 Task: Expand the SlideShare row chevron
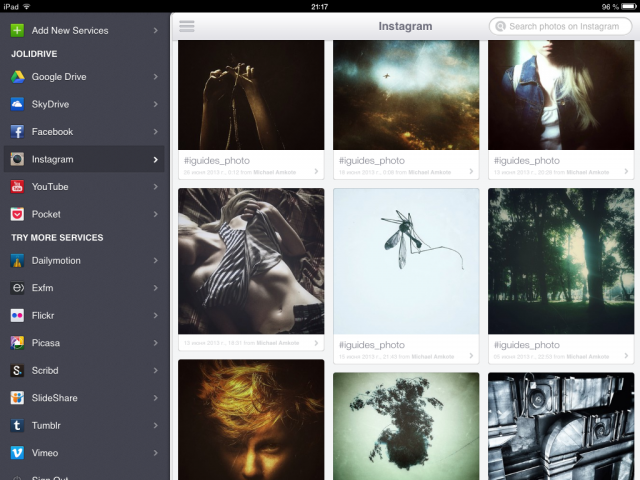coord(156,398)
